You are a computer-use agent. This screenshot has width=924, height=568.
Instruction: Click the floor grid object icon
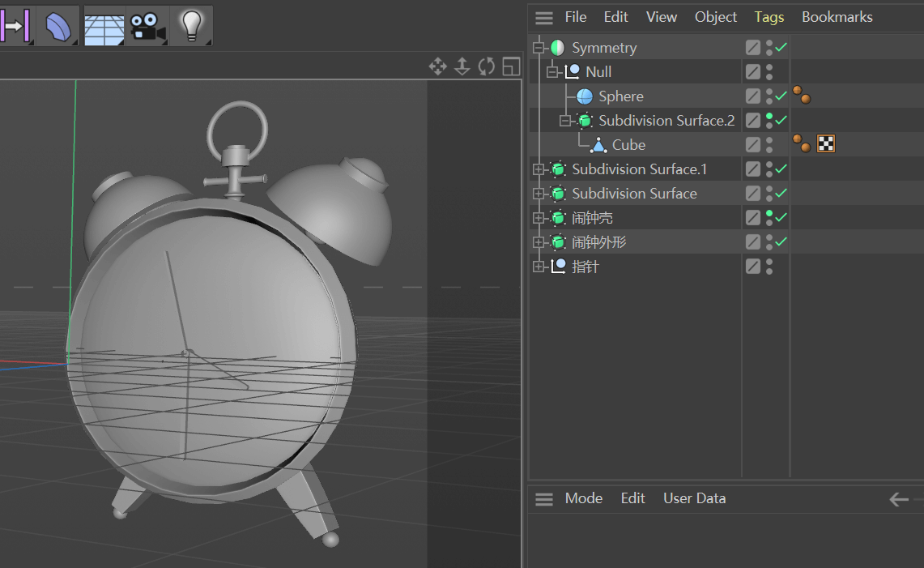pos(104,26)
